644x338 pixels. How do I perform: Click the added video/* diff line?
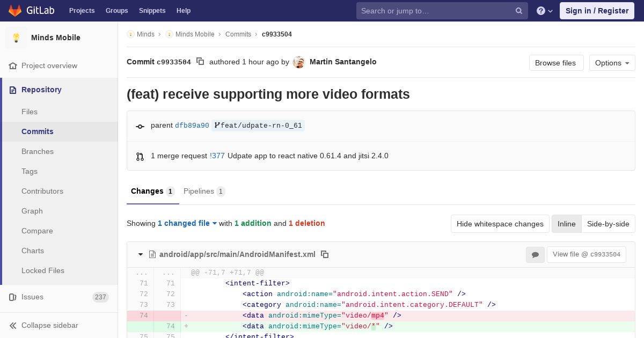pyautogui.click(x=381, y=326)
